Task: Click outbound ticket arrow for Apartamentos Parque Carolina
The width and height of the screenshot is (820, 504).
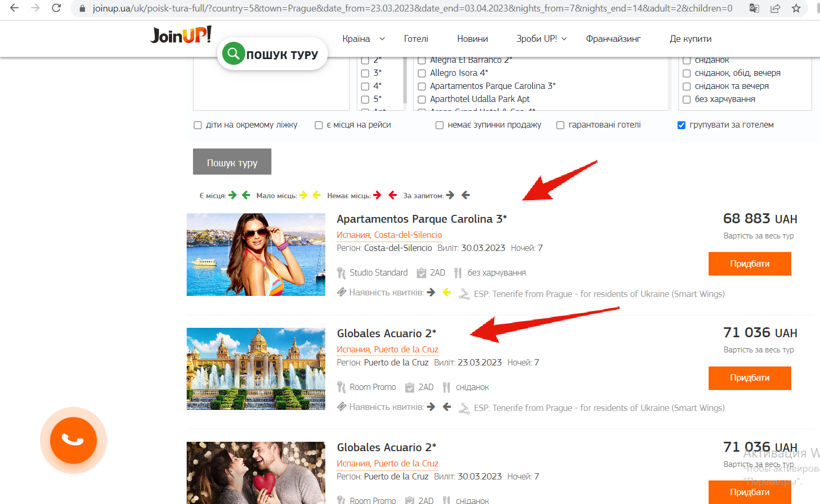Action: tap(431, 292)
